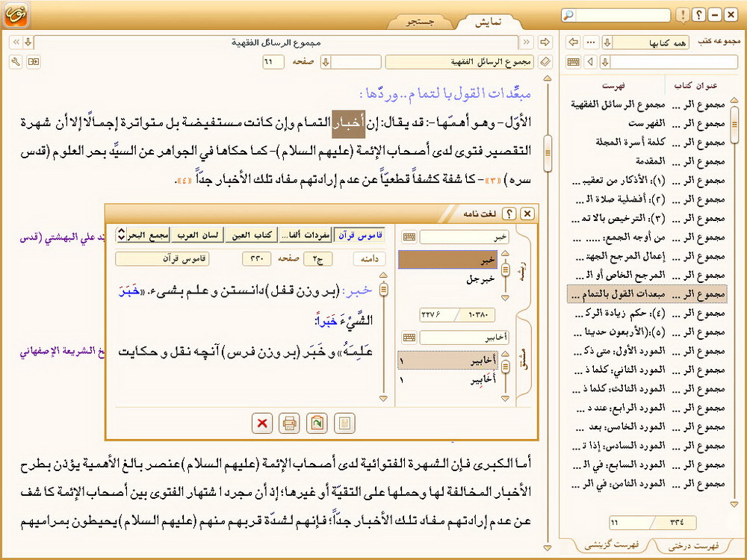Screen dimensions: 747x560
Task: Click the dictionary definition scrollbar handle
Action: 383,290
